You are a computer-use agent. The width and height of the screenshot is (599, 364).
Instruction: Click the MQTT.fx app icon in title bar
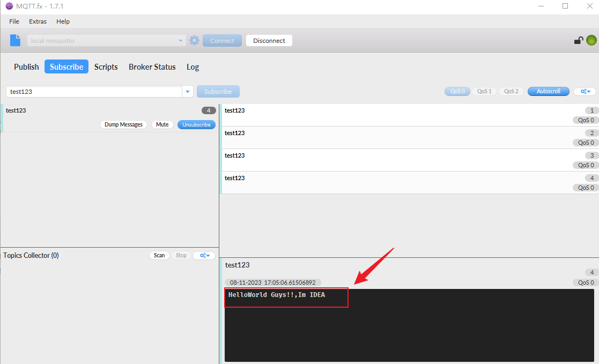tap(9, 6)
